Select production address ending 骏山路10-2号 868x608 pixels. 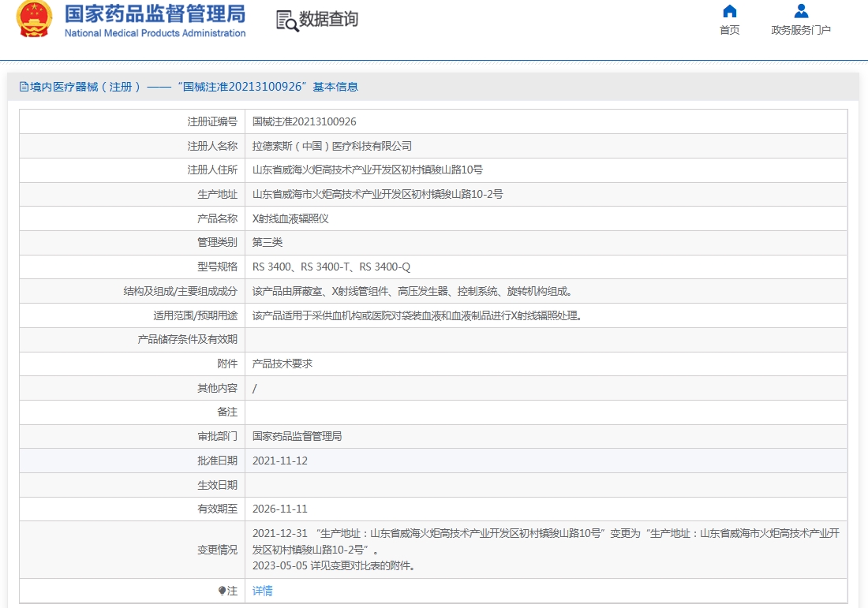tap(377, 194)
